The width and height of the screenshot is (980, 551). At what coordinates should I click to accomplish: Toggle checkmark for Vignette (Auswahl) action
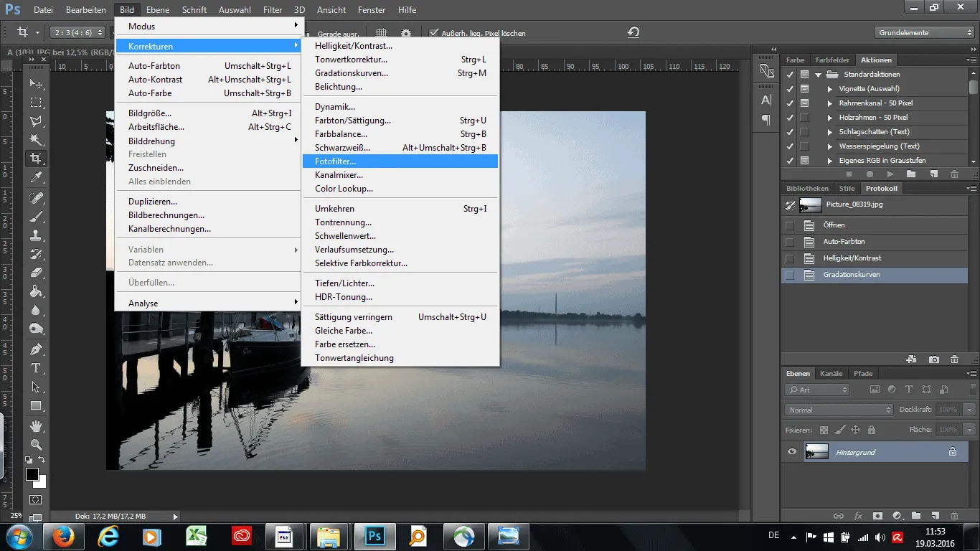[x=790, y=89]
